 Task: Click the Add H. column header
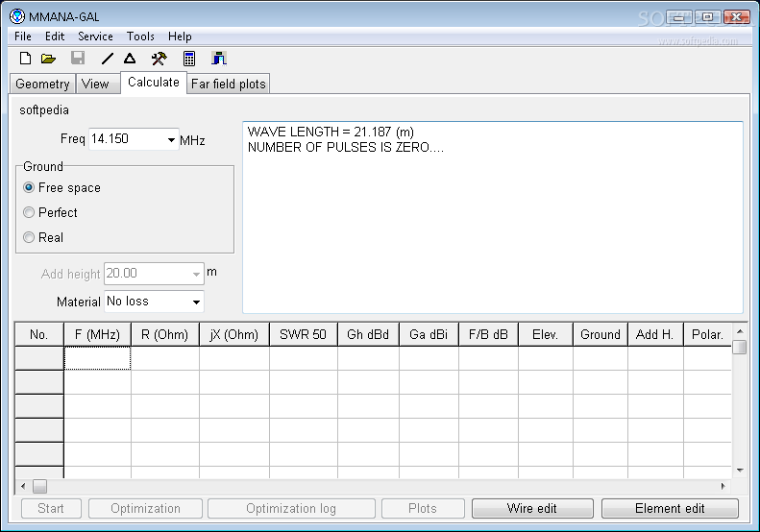point(656,334)
